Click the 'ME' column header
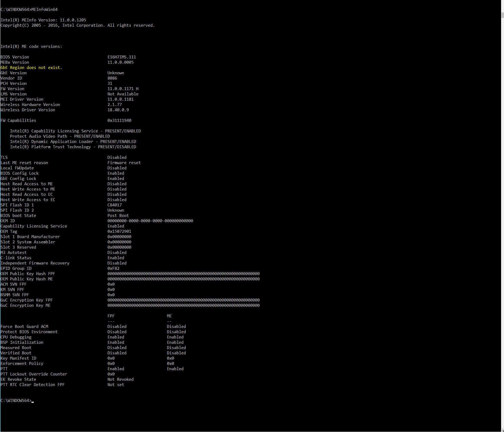 coord(169,316)
